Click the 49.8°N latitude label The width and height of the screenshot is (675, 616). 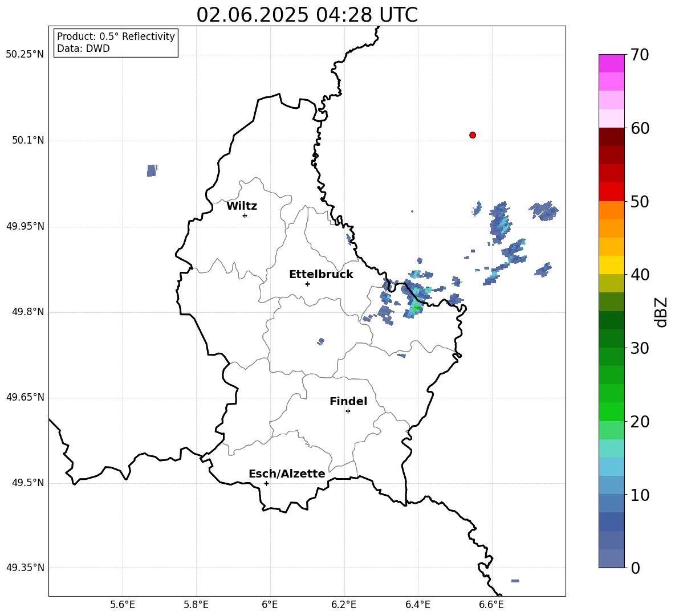28,312
